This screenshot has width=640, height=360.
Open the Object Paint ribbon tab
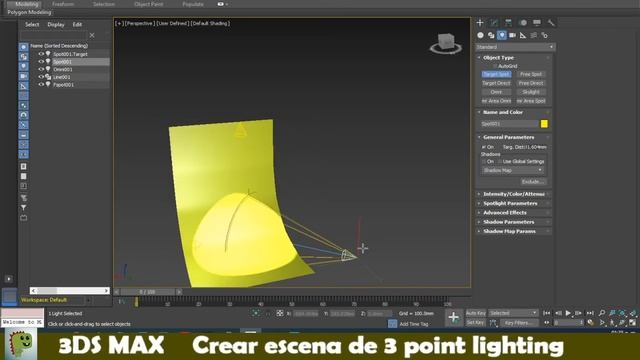tap(149, 4)
